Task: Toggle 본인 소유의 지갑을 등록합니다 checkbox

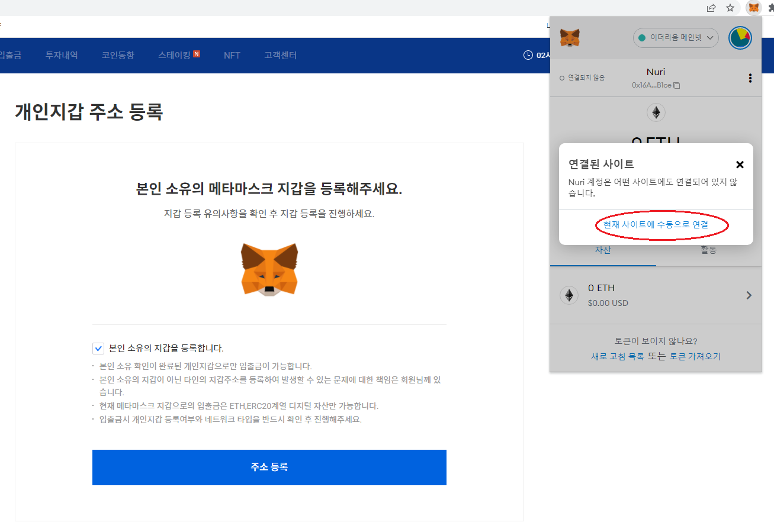Action: [98, 348]
